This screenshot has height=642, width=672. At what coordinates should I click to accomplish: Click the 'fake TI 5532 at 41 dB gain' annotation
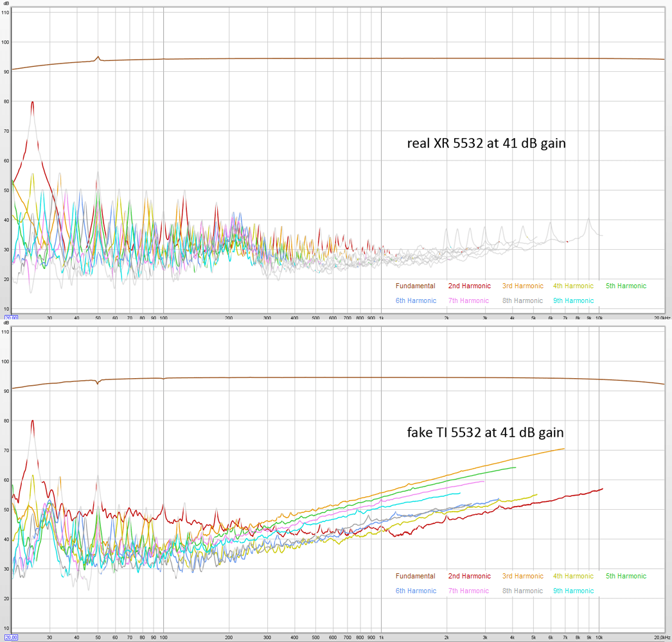point(485,433)
